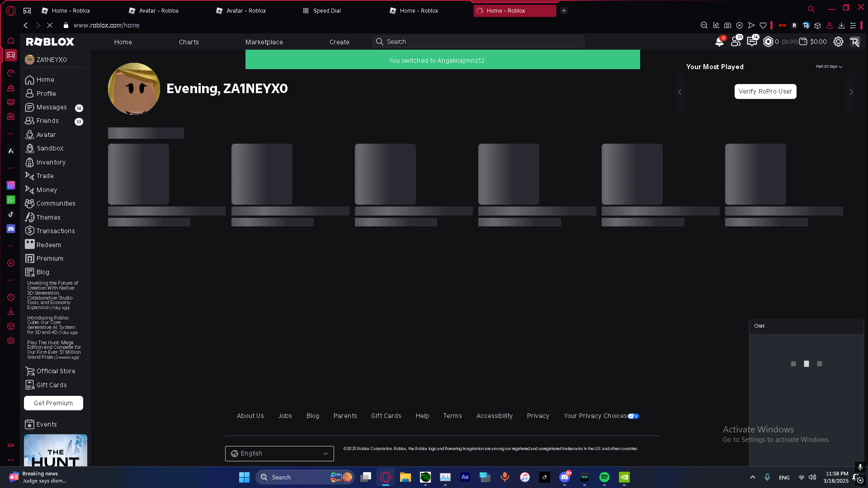Open Accessibility footer link
868x488 pixels.
click(x=495, y=416)
